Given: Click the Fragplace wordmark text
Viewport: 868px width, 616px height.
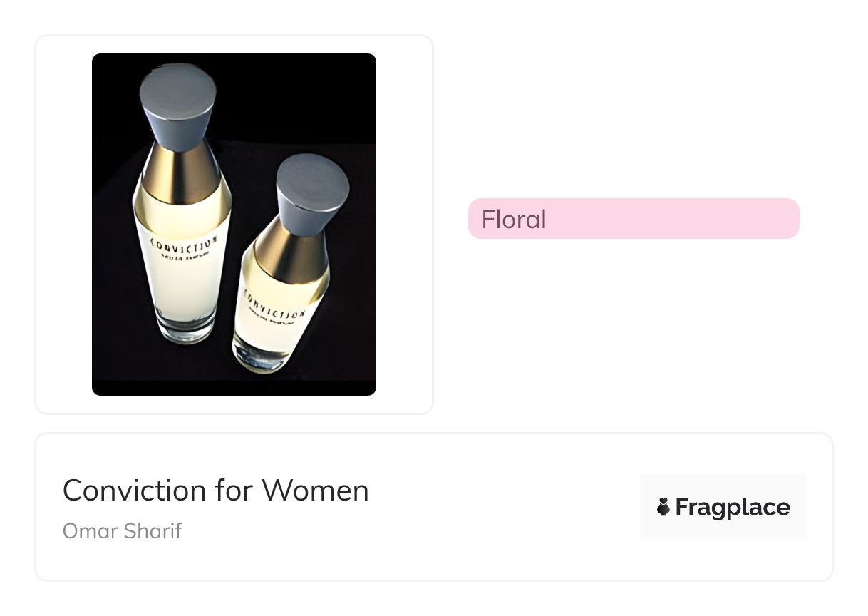Looking at the screenshot, I should [x=733, y=508].
